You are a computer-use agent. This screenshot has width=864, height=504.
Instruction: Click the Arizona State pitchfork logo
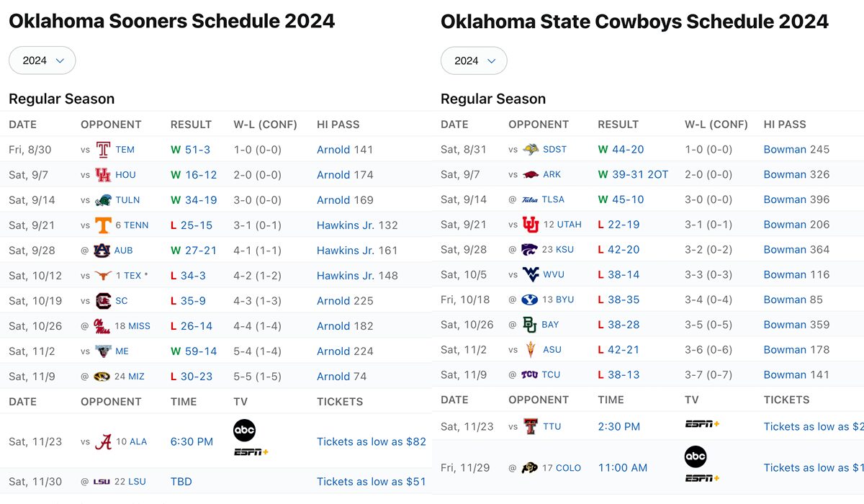point(531,350)
